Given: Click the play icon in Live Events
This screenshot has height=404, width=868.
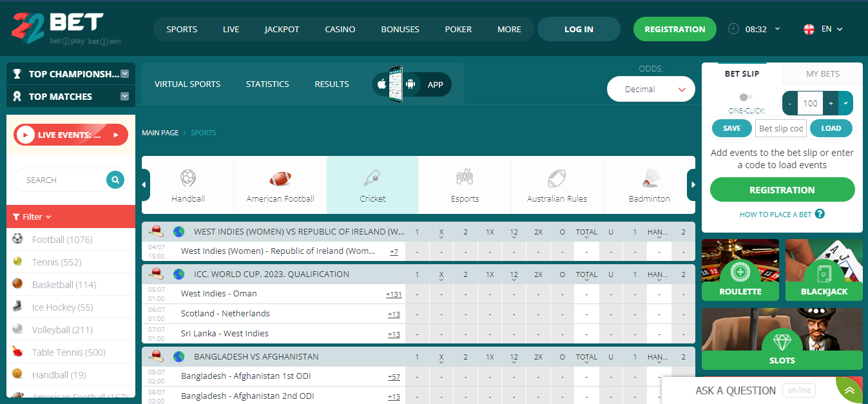Looking at the screenshot, I should pyautogui.click(x=25, y=135).
